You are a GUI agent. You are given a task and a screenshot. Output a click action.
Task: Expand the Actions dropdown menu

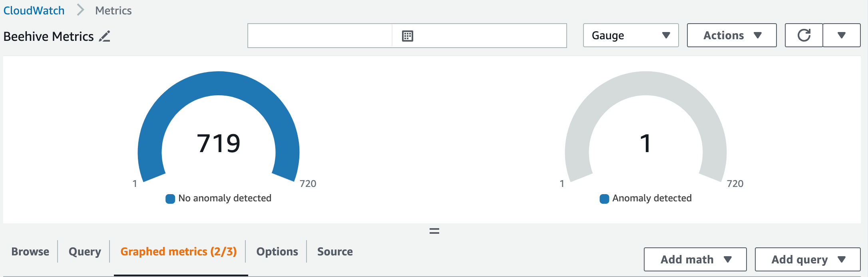[x=732, y=35]
